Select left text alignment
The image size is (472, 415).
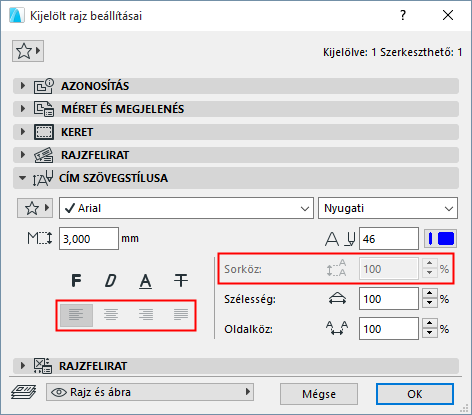pyautogui.click(x=76, y=315)
